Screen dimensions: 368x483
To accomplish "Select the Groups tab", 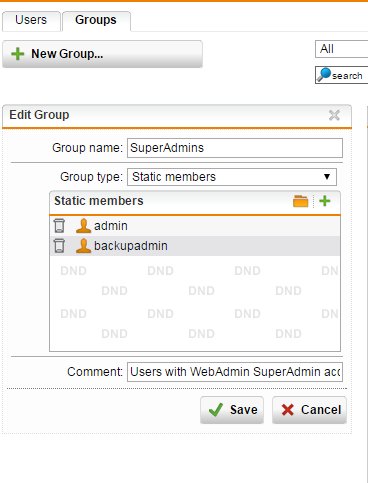I will pos(96,21).
